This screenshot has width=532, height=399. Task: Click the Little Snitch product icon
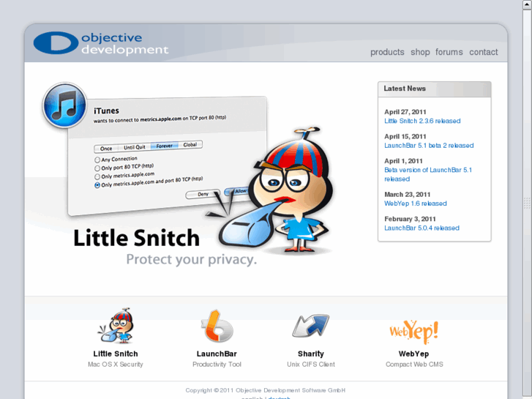click(x=116, y=326)
